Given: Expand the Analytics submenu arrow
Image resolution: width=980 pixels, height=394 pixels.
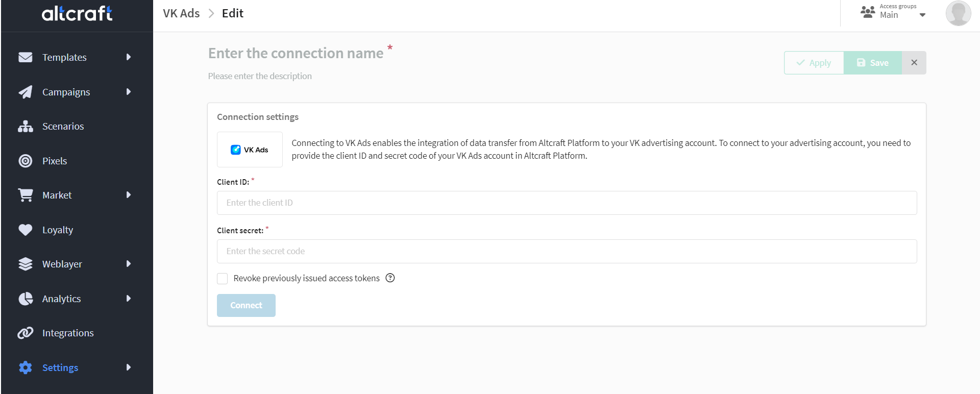Looking at the screenshot, I should 129,299.
